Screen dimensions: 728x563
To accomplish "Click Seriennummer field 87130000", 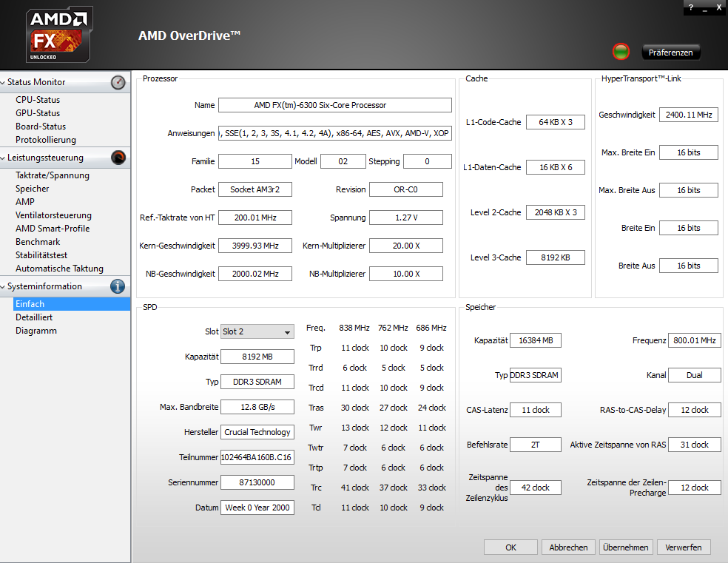I will (257, 482).
